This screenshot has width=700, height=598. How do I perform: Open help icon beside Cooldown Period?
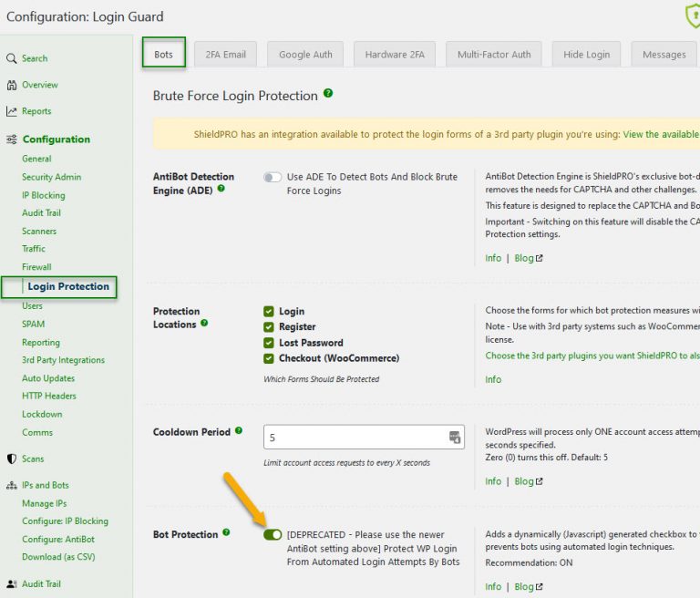[x=239, y=430]
